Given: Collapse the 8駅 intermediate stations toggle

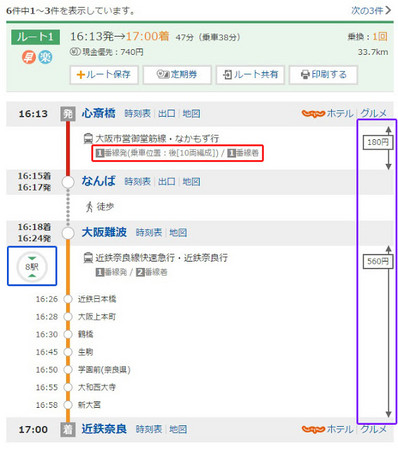Looking at the screenshot, I should (32, 266).
